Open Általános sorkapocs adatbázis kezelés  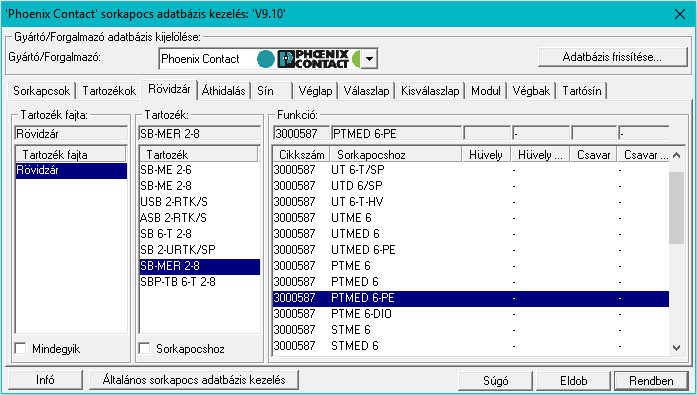pos(194,380)
